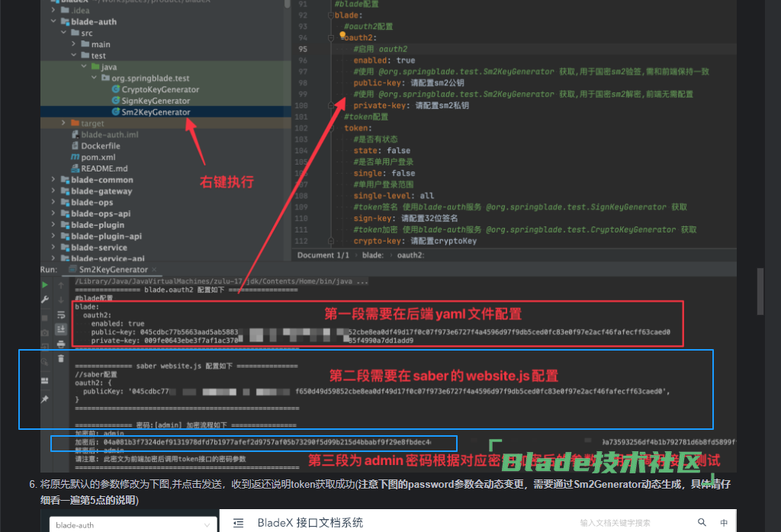
Task: Close the Sm2KeyGenerator Run tab
Action: [154, 269]
